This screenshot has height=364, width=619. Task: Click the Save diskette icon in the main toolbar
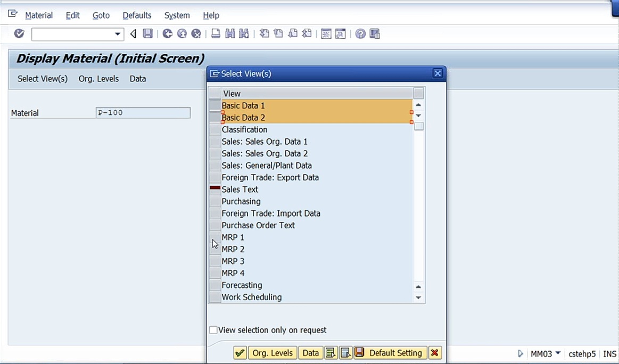(x=147, y=34)
